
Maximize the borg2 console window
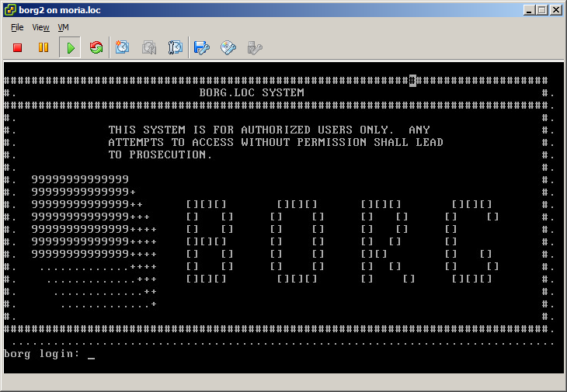[x=543, y=10]
